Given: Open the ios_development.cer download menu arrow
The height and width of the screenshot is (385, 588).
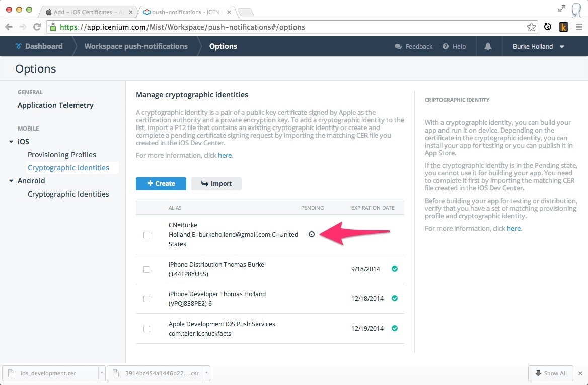Looking at the screenshot, I should click(102, 373).
